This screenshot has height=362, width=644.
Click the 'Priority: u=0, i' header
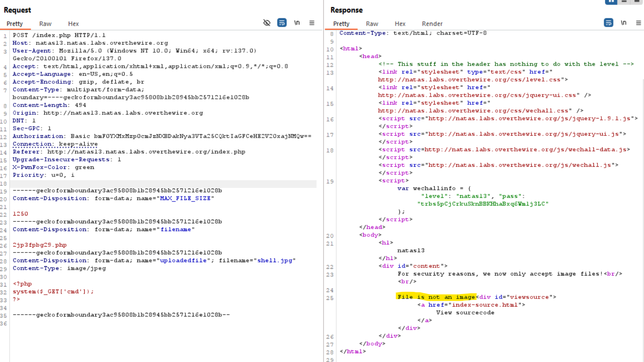43,175
